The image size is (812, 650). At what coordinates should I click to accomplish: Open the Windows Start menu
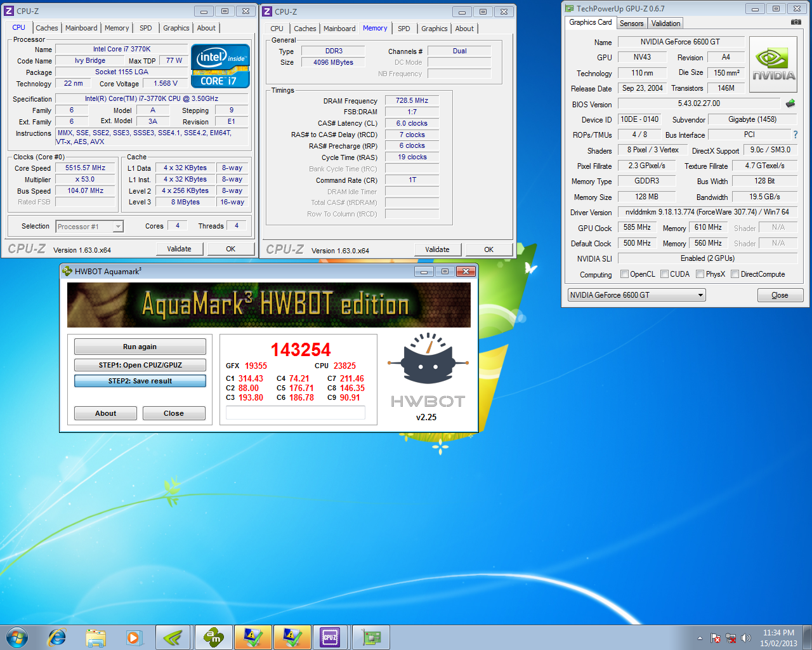click(17, 637)
